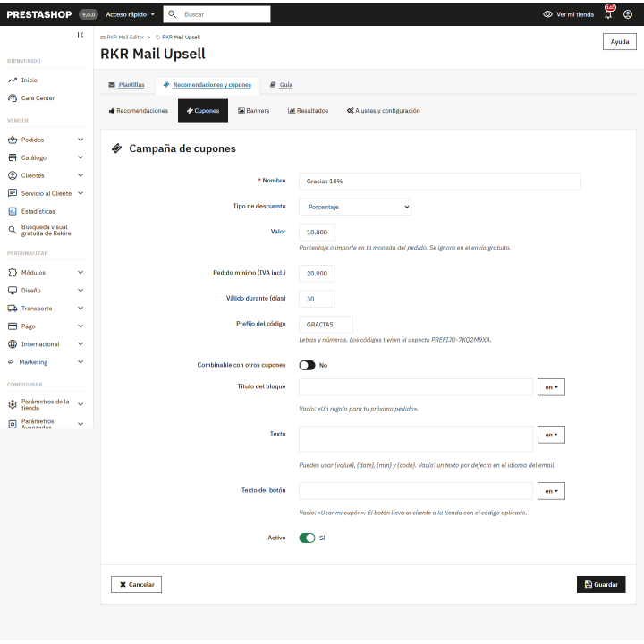Collapse the sidebar menu icon
Image resolution: width=644 pixels, height=644 pixels.
[80, 35]
